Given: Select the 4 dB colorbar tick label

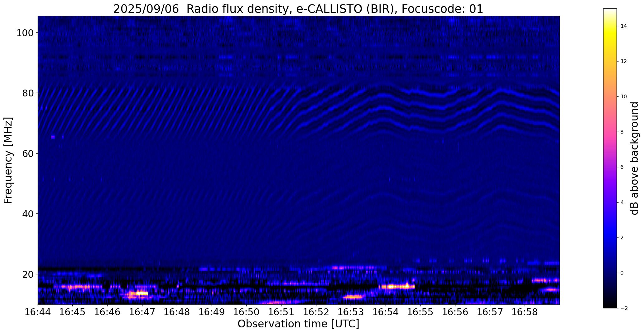Looking at the screenshot, I should (x=622, y=203).
